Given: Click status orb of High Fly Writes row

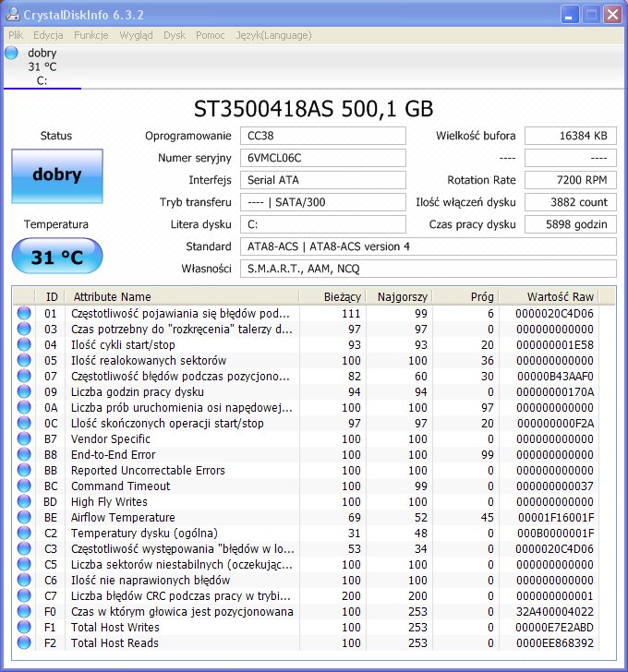Looking at the screenshot, I should (x=24, y=501).
